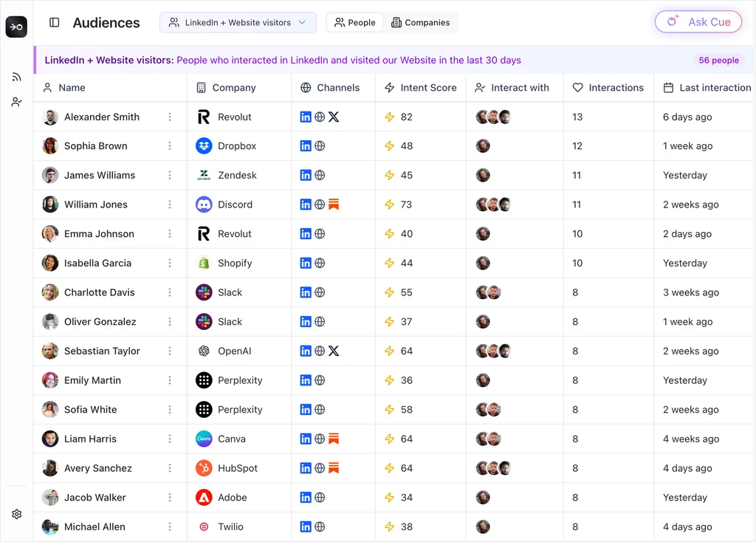The image size is (756, 542).
Task: Select the website globe icon in Dropbox's row
Action: click(318, 145)
